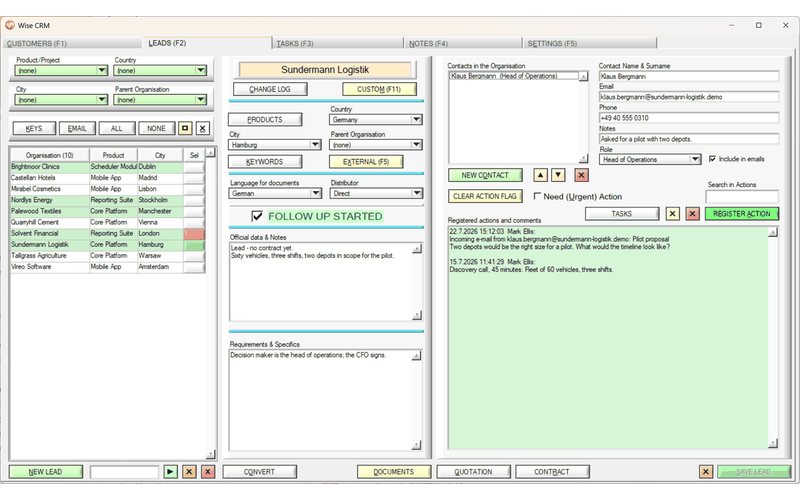Click the NEW CONTACT button
This screenshot has height=500, width=800.
coord(485,175)
